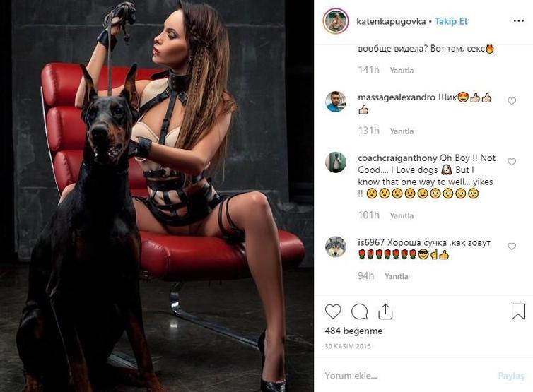Image resolution: width=533 pixels, height=392 pixels.
Task: Submit the comment with Paylaş
Action: [511, 375]
